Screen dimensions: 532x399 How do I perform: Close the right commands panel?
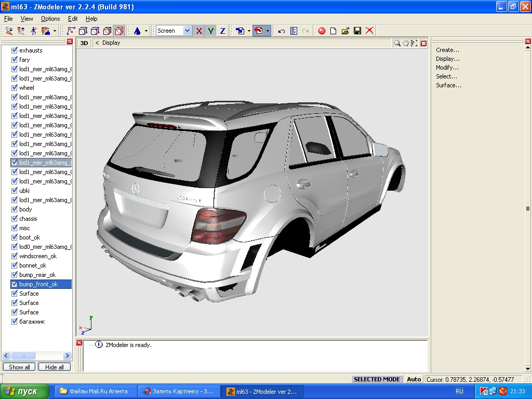pyautogui.click(x=528, y=42)
